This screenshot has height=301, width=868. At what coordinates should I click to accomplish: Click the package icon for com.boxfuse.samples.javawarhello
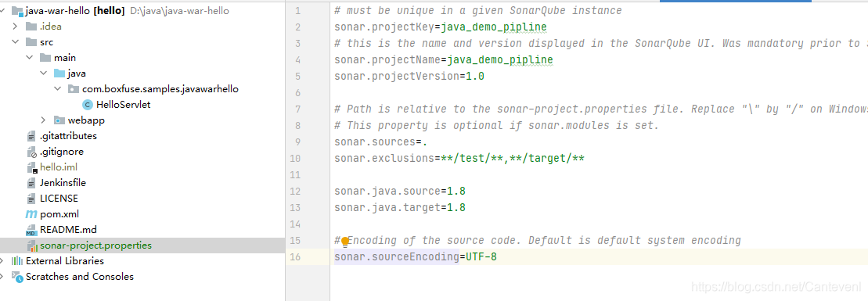click(74, 88)
